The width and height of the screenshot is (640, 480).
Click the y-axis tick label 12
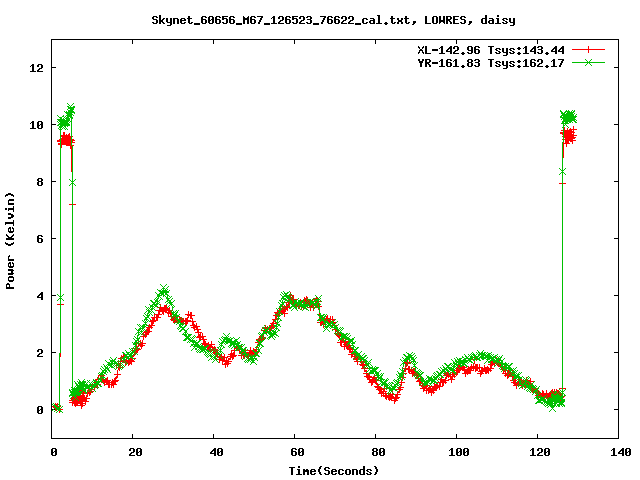pyautogui.click(x=36, y=68)
